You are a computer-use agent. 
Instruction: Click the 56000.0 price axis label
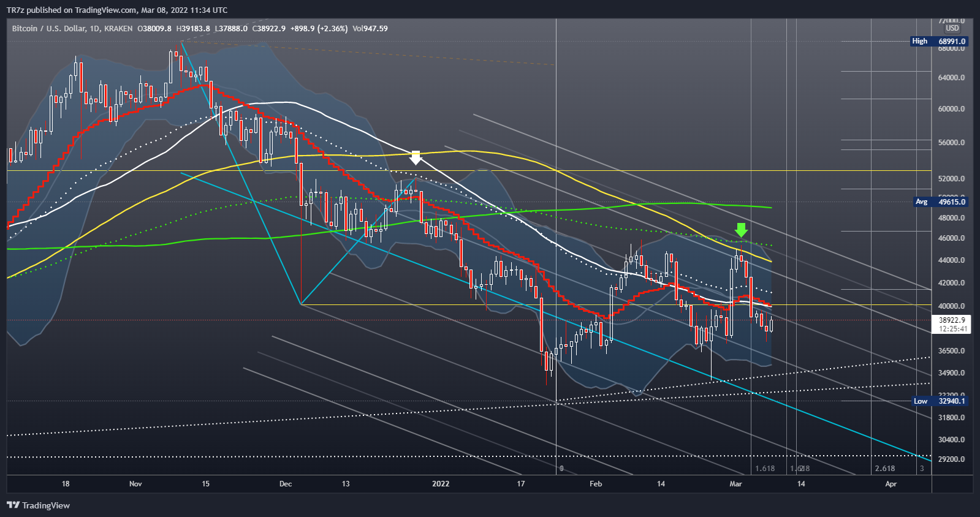tap(951, 143)
